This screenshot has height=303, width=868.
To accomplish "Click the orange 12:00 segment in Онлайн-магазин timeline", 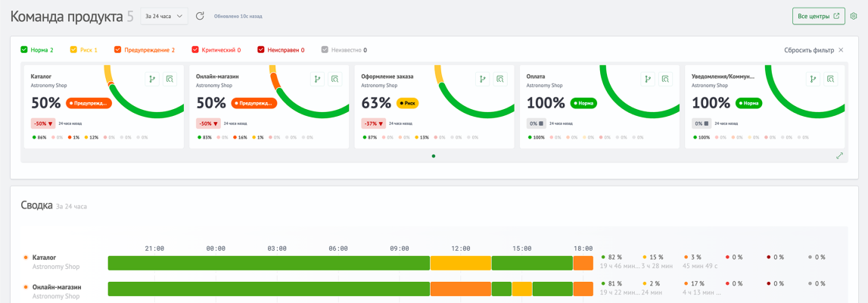I will click(x=461, y=289).
